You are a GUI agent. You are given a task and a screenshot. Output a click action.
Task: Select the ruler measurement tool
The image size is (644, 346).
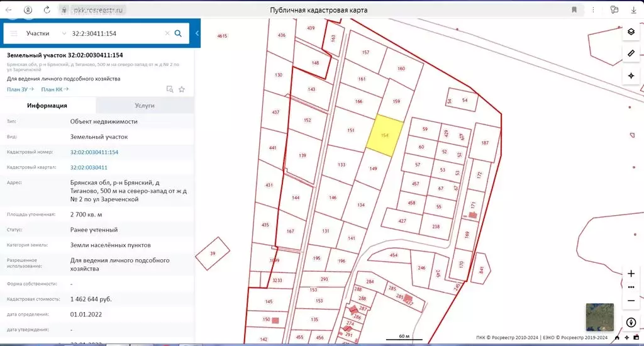(631, 53)
